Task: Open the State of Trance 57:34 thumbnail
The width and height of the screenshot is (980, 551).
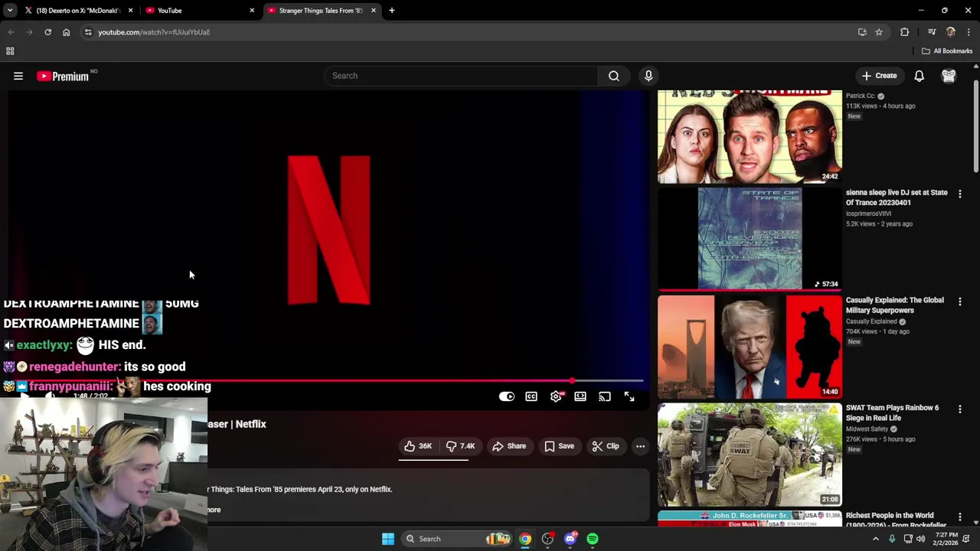Action: tap(750, 239)
